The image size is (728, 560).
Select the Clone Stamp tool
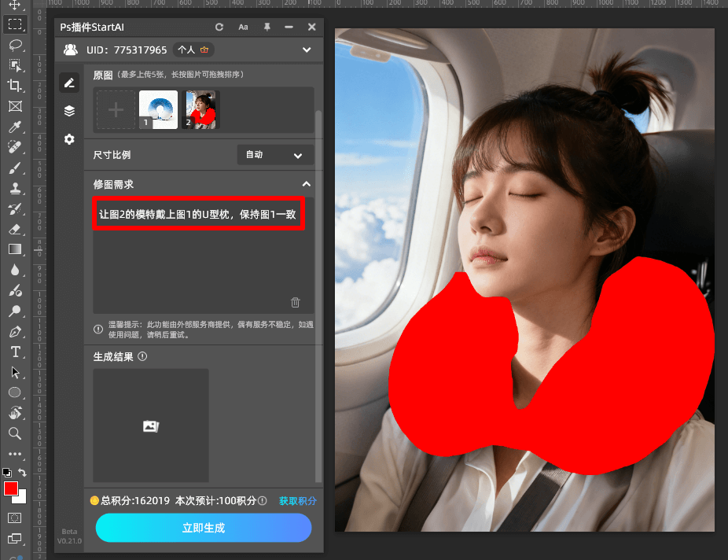click(x=16, y=188)
